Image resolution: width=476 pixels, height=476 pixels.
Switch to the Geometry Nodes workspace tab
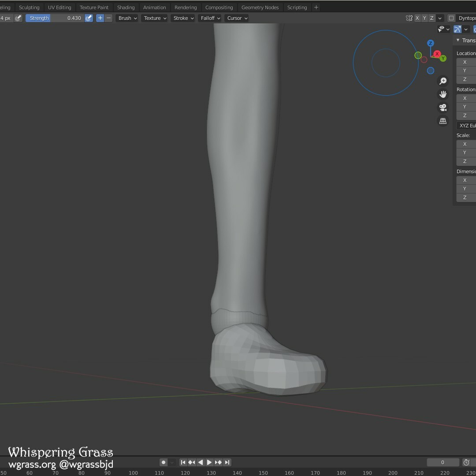point(260,7)
